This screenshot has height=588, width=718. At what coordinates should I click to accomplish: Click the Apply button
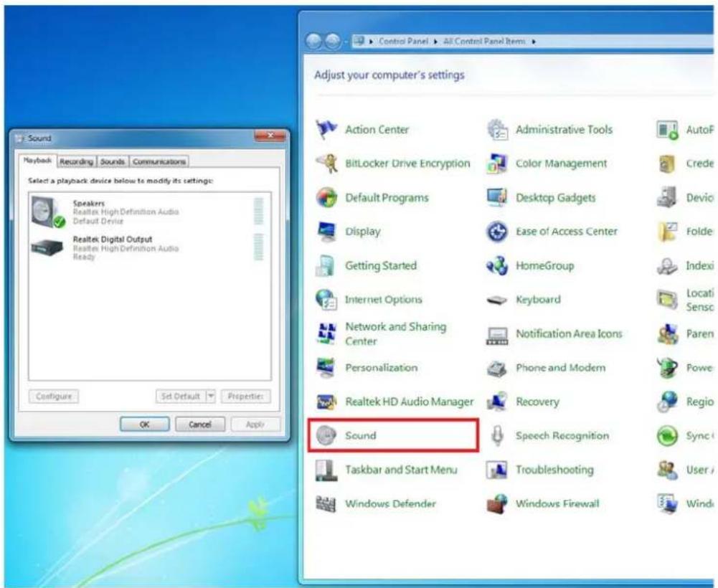click(255, 425)
